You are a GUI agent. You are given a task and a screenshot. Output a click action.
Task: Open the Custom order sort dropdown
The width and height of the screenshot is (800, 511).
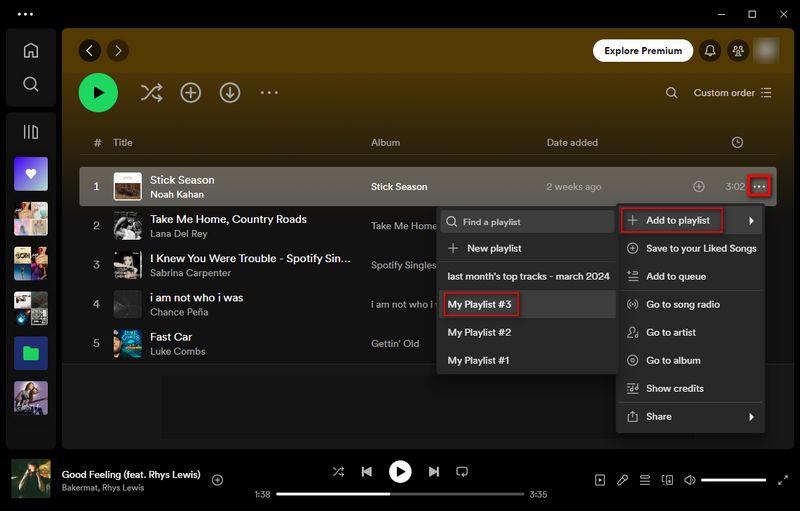pos(732,93)
